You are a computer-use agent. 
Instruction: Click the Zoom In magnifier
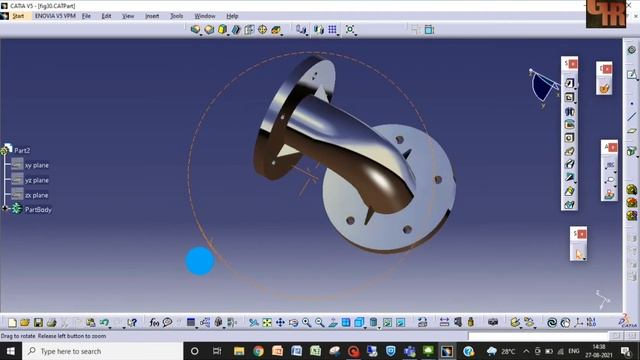click(306, 323)
